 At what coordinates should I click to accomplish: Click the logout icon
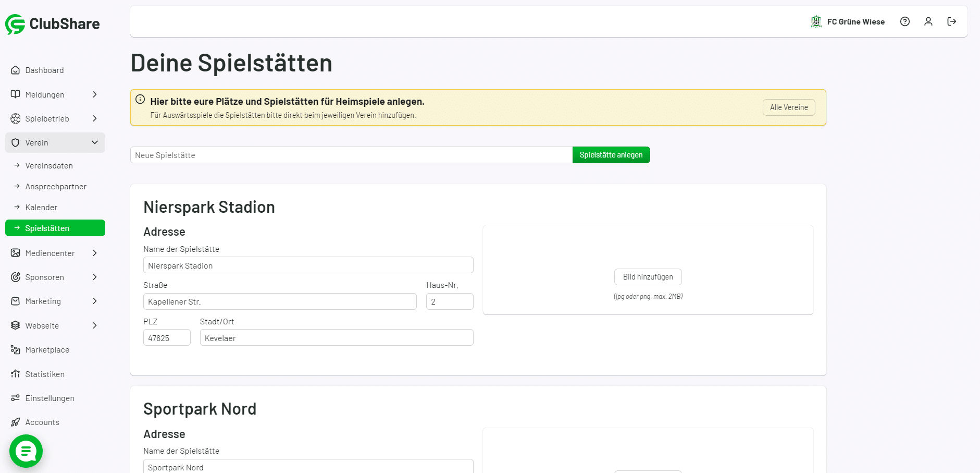point(952,21)
